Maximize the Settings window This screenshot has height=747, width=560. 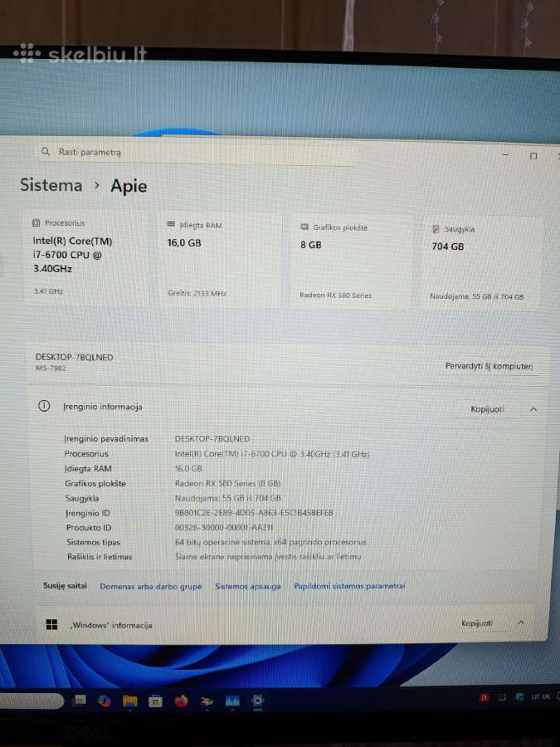533,156
